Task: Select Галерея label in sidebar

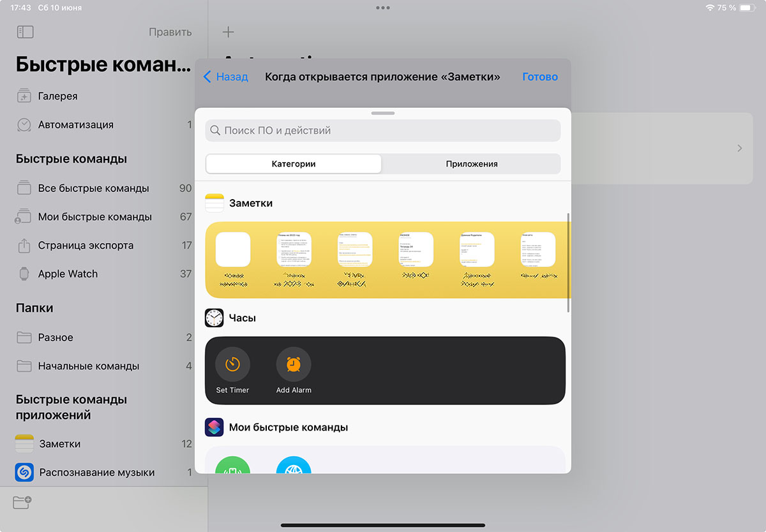Action: click(57, 96)
